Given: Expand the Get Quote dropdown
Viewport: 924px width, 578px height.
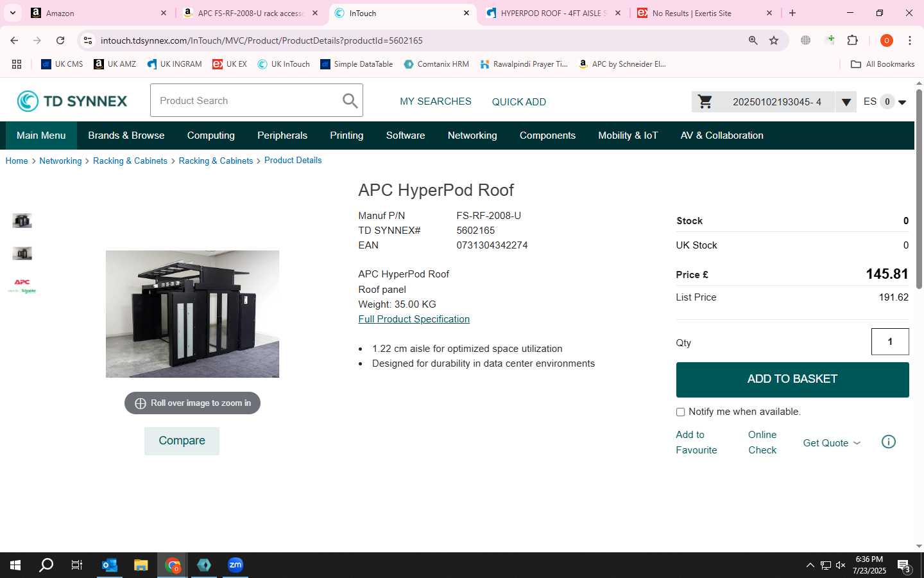Looking at the screenshot, I should [x=832, y=443].
